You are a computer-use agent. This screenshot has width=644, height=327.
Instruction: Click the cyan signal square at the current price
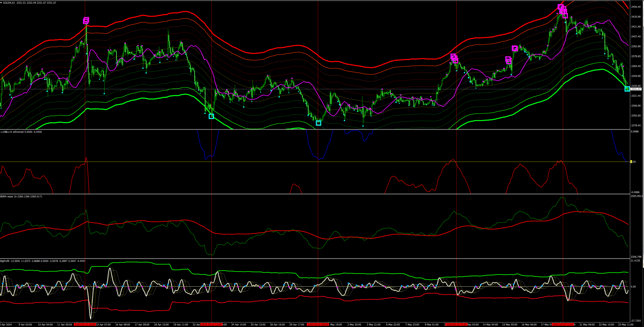pyautogui.click(x=627, y=89)
